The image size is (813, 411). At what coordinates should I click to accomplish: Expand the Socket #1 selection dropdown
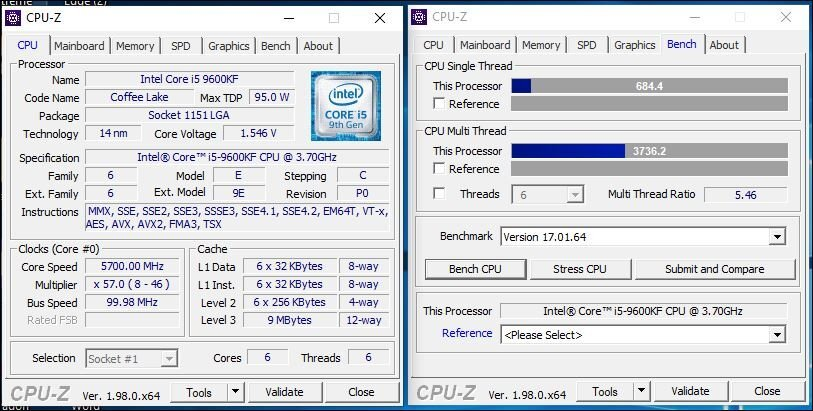[169, 359]
